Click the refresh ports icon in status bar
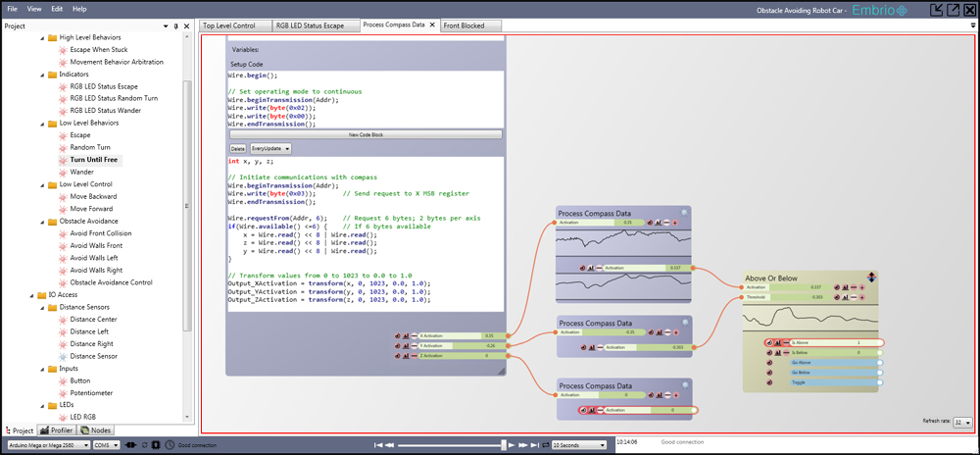The height and width of the screenshot is (455, 980). (x=145, y=445)
